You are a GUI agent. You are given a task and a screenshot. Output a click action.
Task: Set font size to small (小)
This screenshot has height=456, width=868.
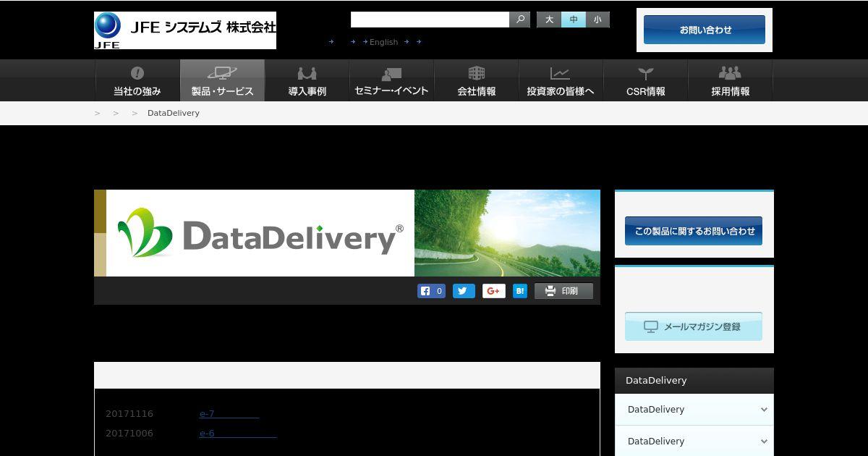click(597, 20)
